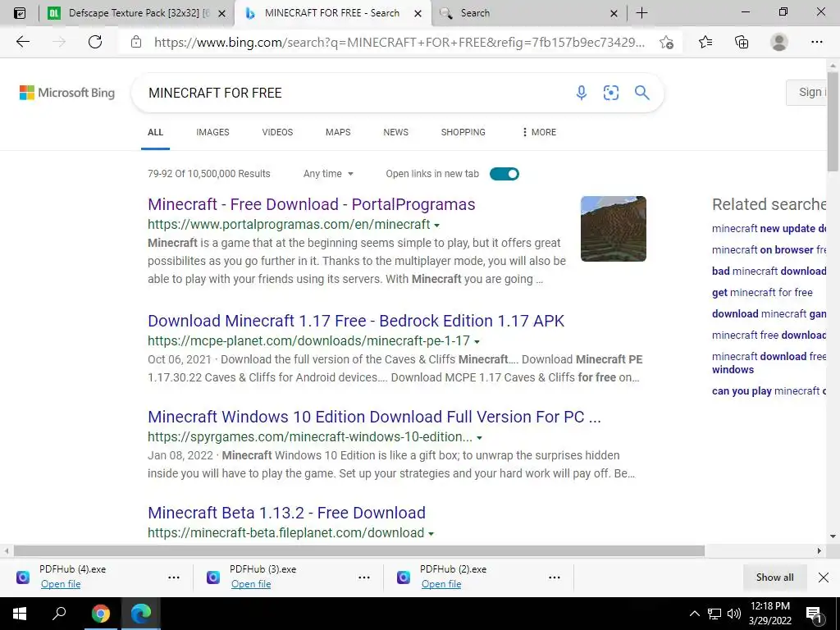Add this page to favorites star
Screen dimensions: 840x630
point(666,42)
